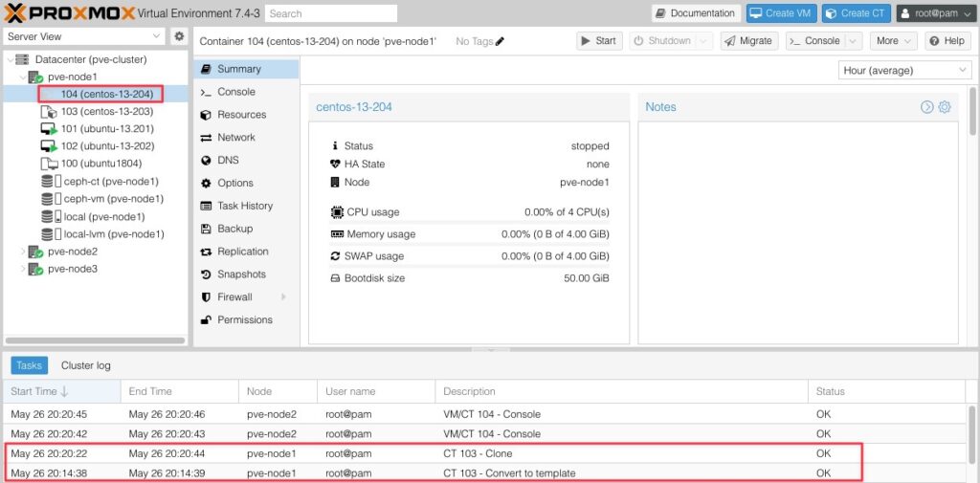980x483 pixels.
Task: Sort by the Start Time column header
Action: point(61,391)
